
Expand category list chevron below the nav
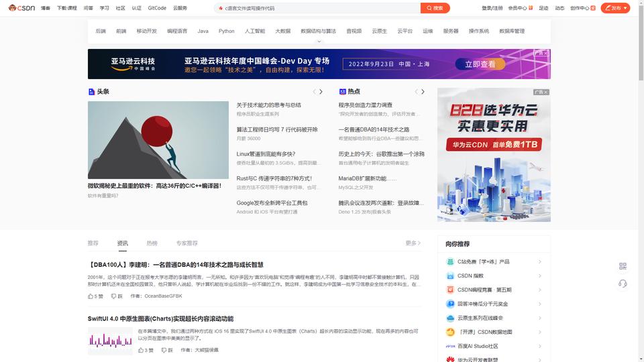319,42
